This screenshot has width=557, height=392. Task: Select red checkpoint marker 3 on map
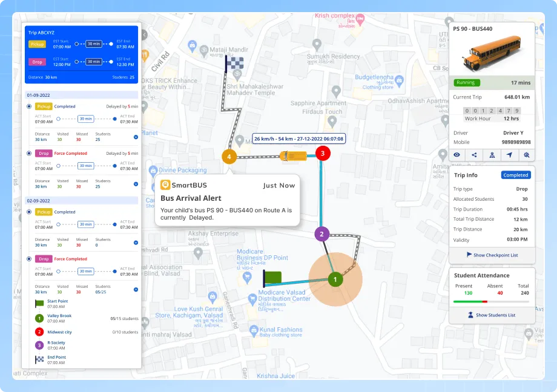click(323, 154)
